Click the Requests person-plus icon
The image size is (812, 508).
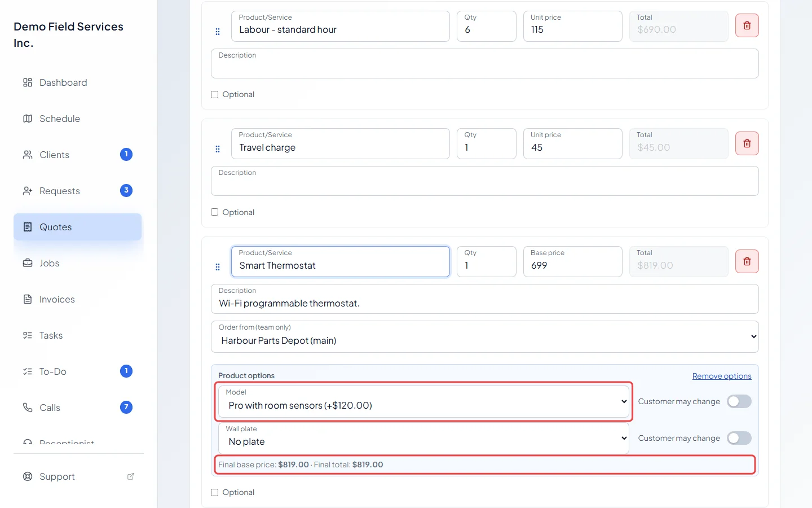[28, 191]
